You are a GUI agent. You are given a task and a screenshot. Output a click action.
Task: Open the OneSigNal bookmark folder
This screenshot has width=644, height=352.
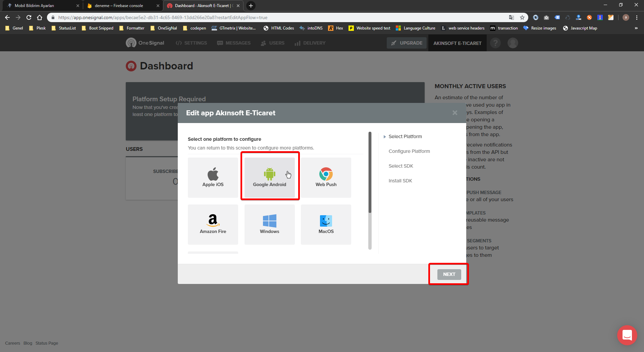coord(164,28)
